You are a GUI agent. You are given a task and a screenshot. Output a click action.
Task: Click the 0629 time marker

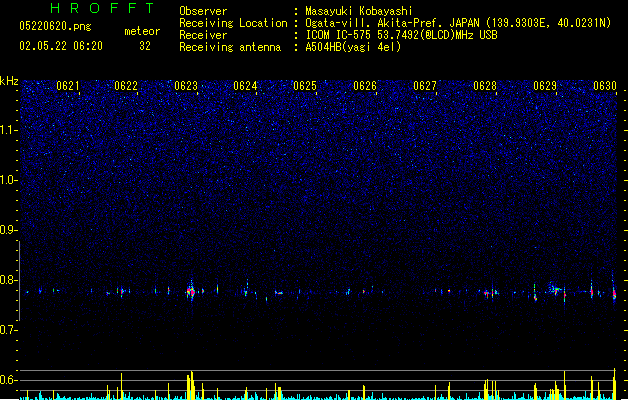(x=545, y=86)
